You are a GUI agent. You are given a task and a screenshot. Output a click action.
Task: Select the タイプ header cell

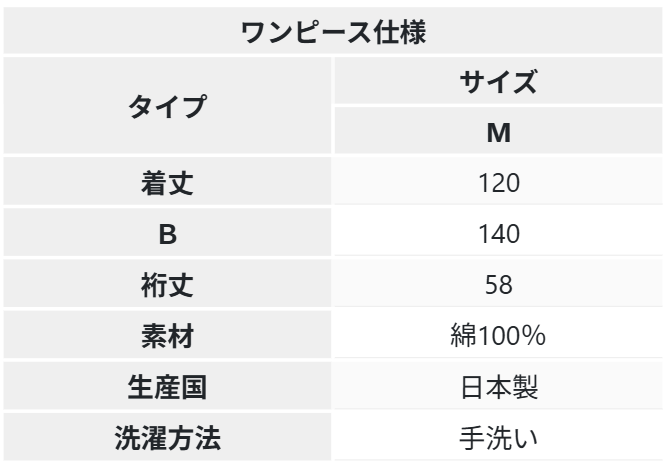(166, 107)
